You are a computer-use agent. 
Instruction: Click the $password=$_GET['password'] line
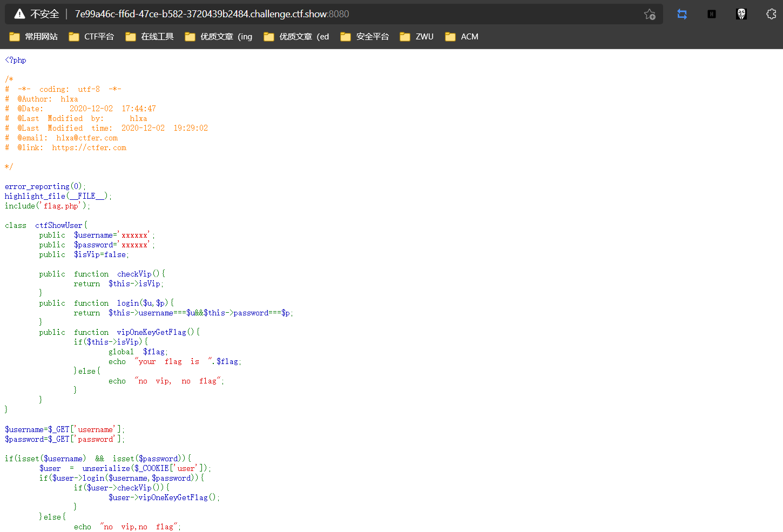click(x=65, y=439)
